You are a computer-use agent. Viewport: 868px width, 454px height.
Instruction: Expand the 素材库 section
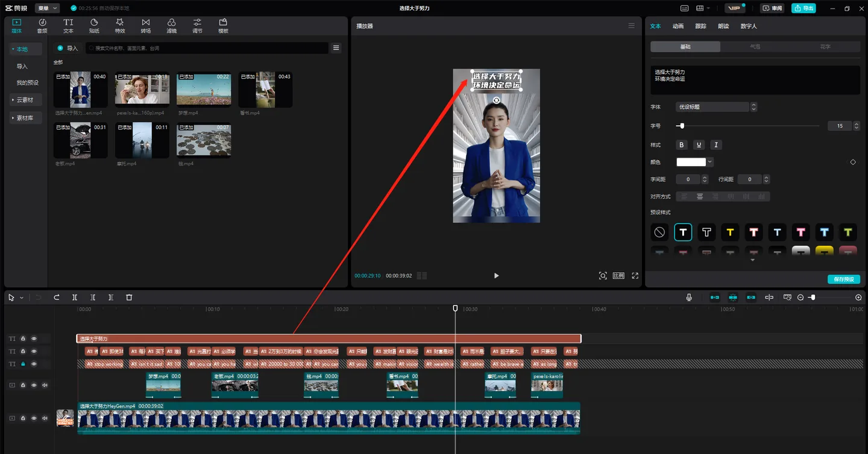click(x=26, y=118)
